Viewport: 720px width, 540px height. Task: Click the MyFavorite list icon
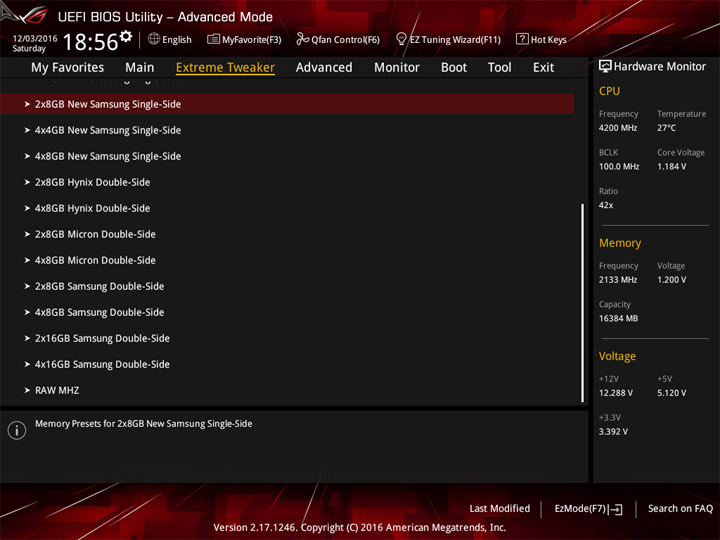pyautogui.click(x=213, y=39)
